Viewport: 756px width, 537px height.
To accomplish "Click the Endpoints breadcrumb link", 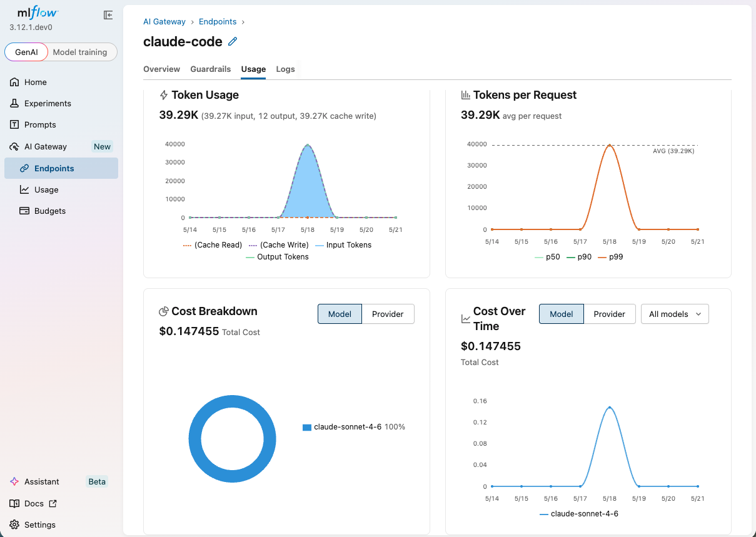I will point(218,22).
